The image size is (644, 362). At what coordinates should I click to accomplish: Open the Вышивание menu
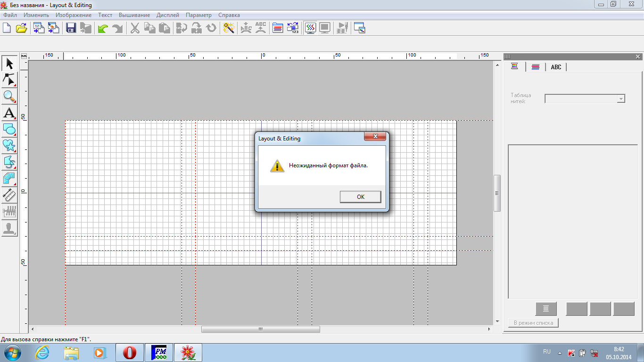(134, 15)
